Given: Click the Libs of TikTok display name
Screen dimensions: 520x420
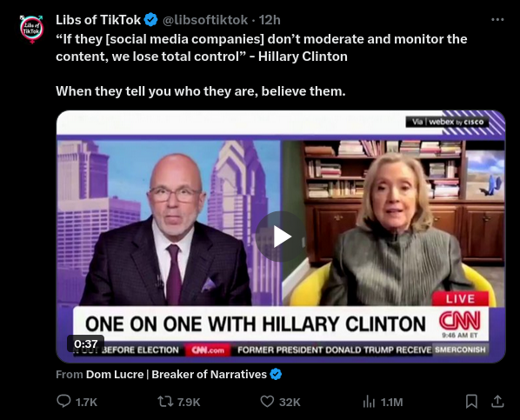Looking at the screenshot, I should pos(98,20).
